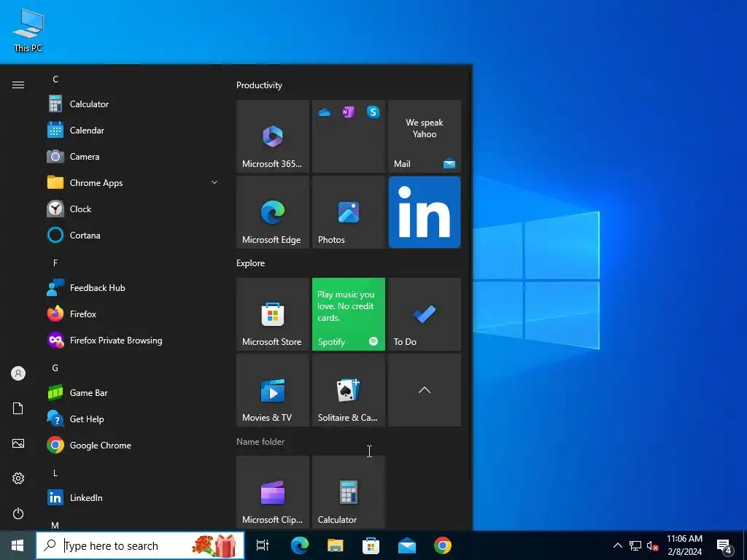The image size is (747, 560).
Task: Open File Explorer on the taskbar
Action: click(x=336, y=545)
